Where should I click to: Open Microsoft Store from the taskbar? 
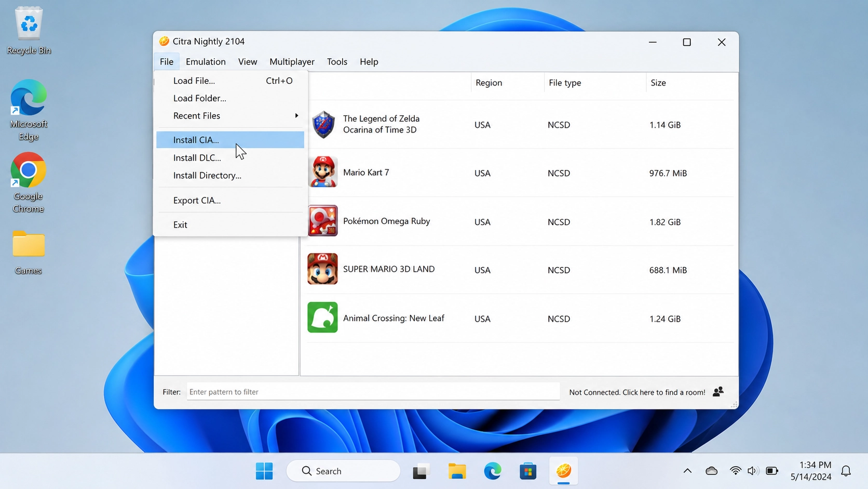[528, 471]
